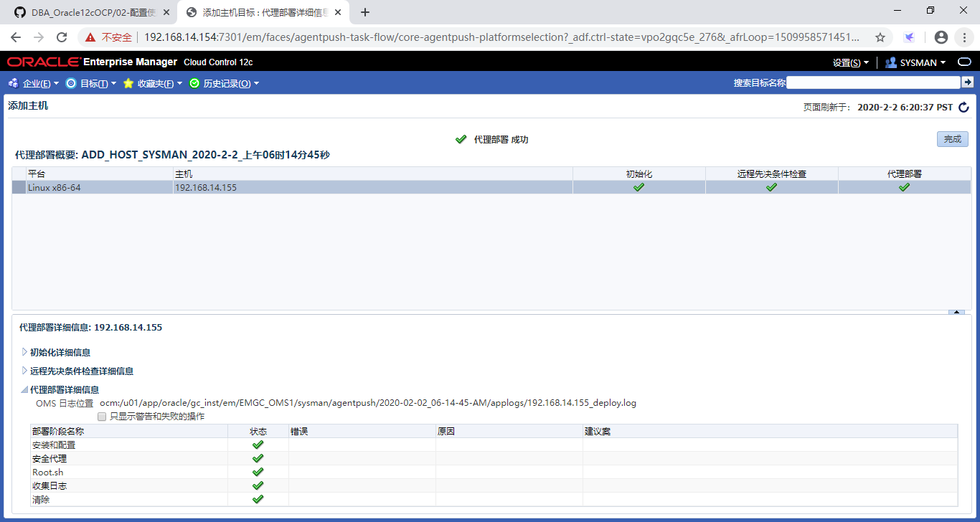Click Oracle Enterprise Manager logo

tap(92, 62)
